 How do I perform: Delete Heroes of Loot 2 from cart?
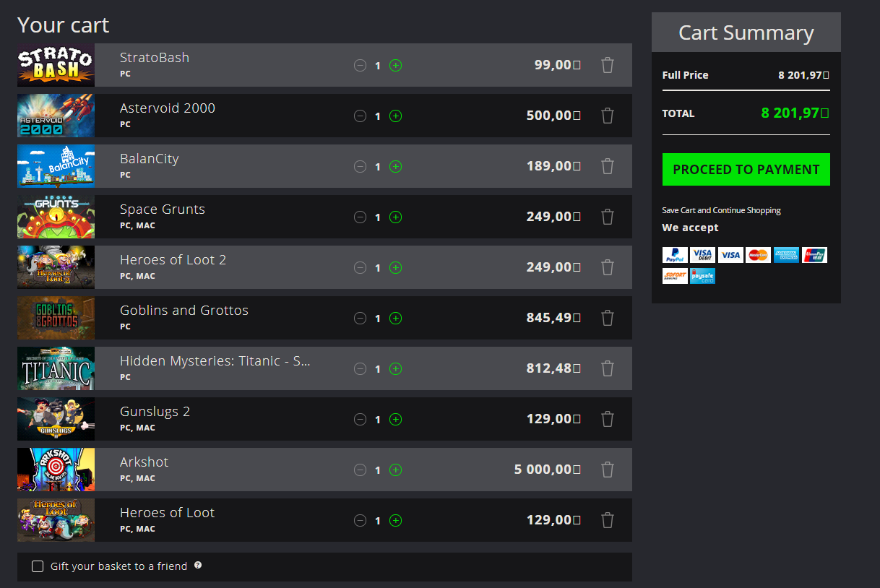(608, 267)
